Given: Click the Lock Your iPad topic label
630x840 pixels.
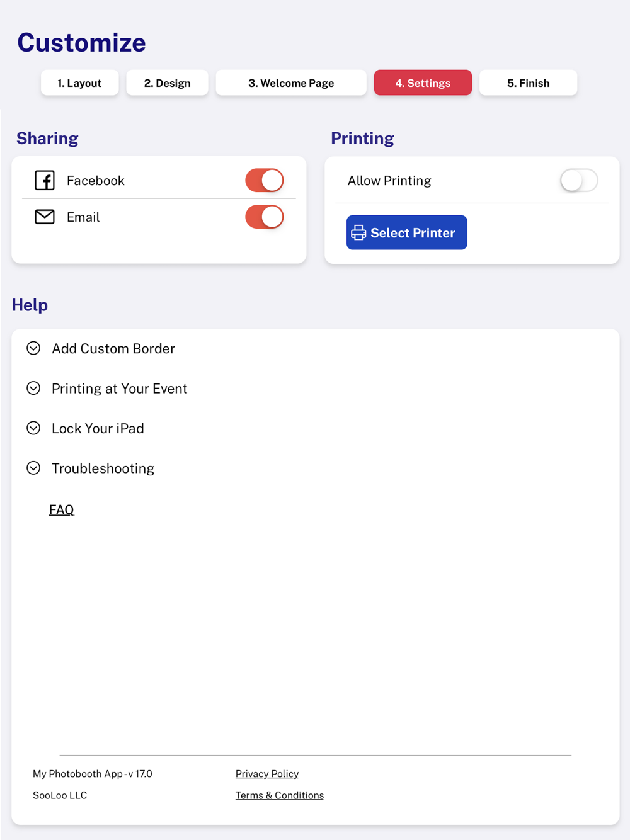Looking at the screenshot, I should click(x=98, y=429).
